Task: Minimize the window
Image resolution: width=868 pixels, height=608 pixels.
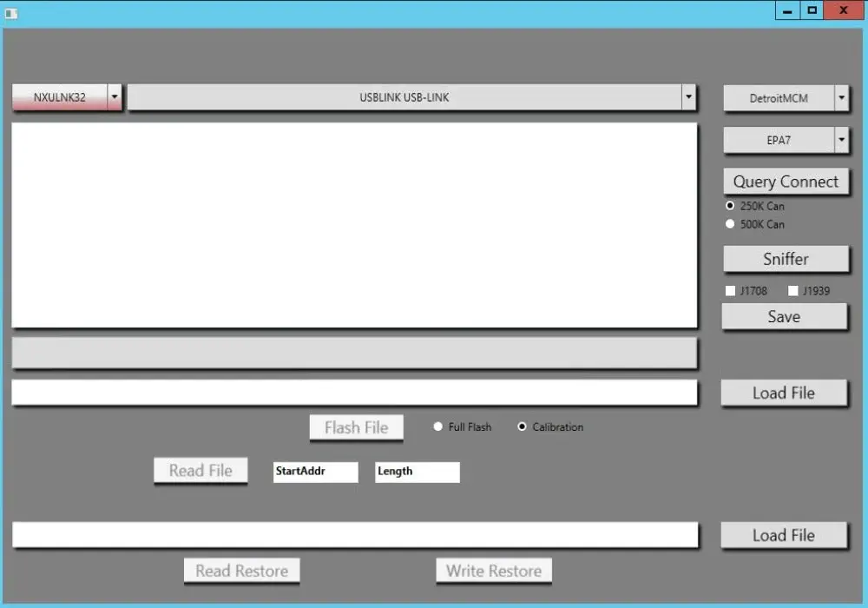Action: [x=788, y=10]
